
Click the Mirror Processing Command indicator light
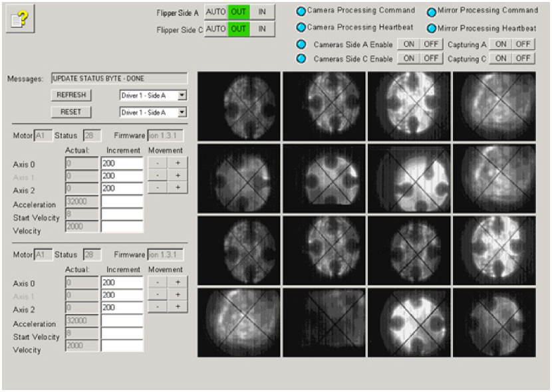432,11
